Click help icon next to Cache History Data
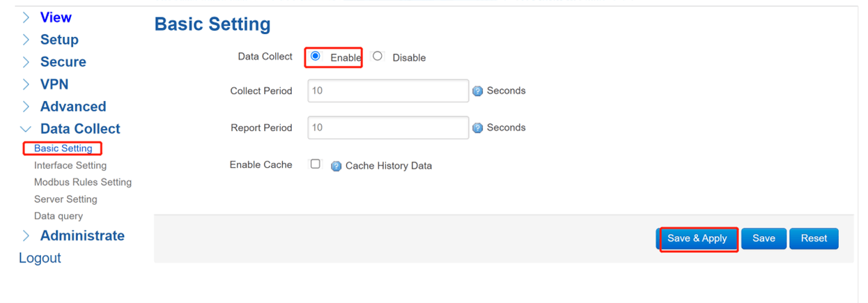 [x=336, y=166]
